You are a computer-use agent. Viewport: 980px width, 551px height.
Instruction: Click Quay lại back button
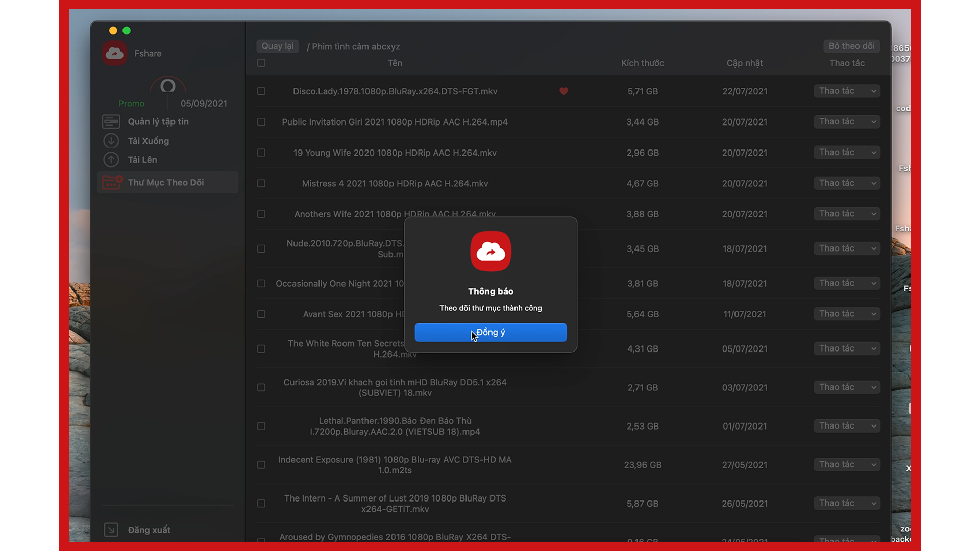click(276, 46)
